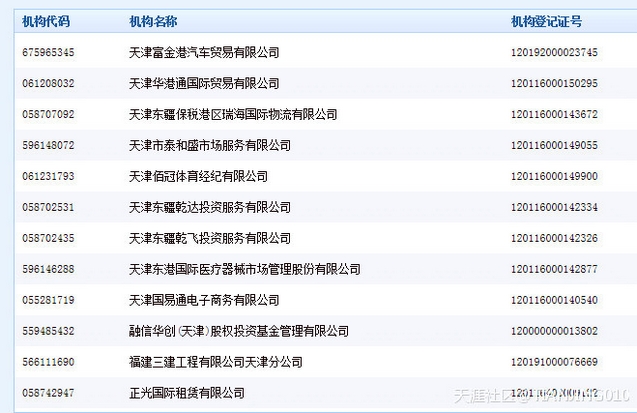The height and width of the screenshot is (413, 637).
Task: Select registration number 120116000142334
Action: tap(554, 207)
